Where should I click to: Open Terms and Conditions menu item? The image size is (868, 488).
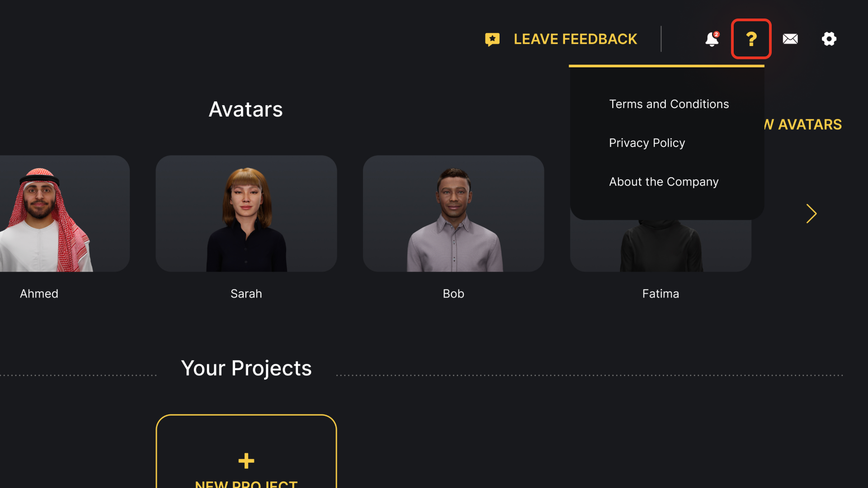(669, 104)
